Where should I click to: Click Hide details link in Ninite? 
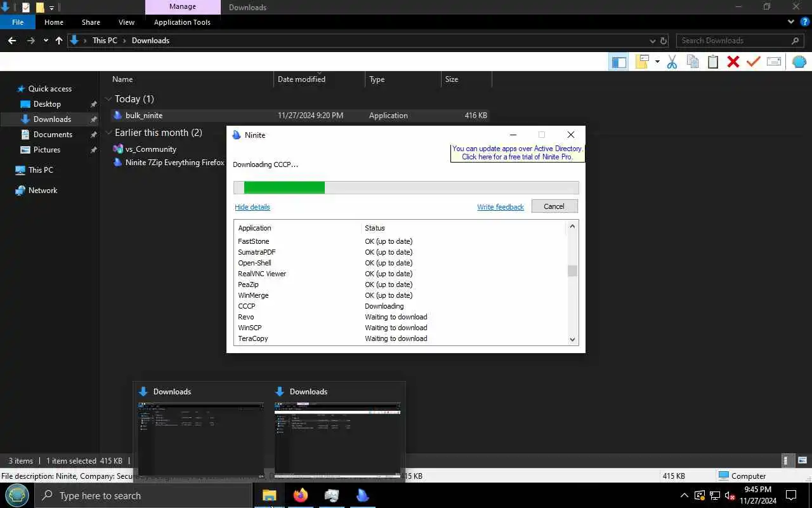coord(252,207)
